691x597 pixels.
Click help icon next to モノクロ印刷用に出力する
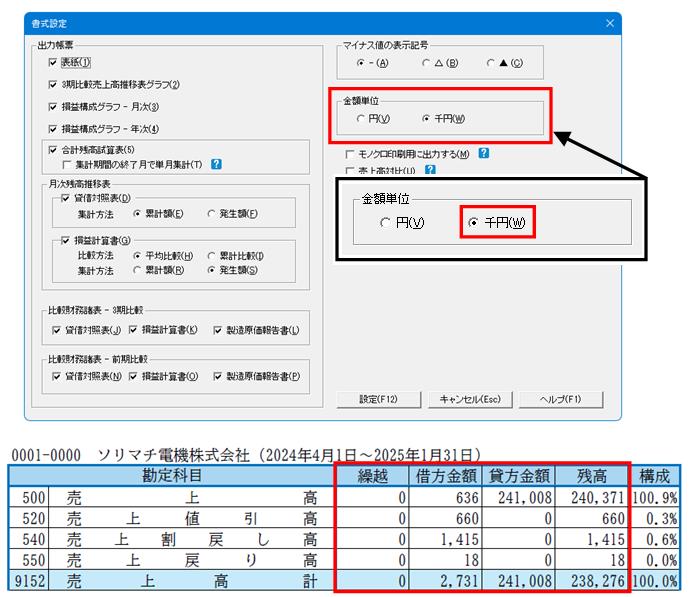[x=484, y=153]
